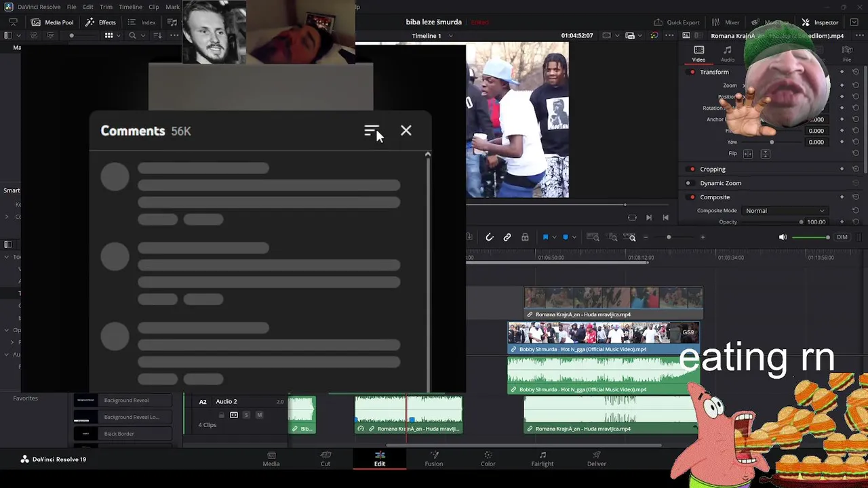868x488 pixels.
Task: Open the Clip menu
Action: click(x=154, y=7)
